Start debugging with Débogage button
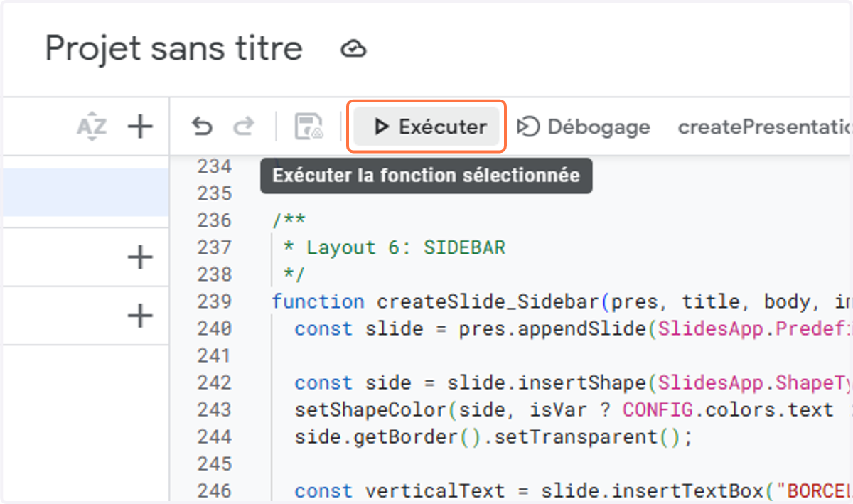 coord(583,127)
